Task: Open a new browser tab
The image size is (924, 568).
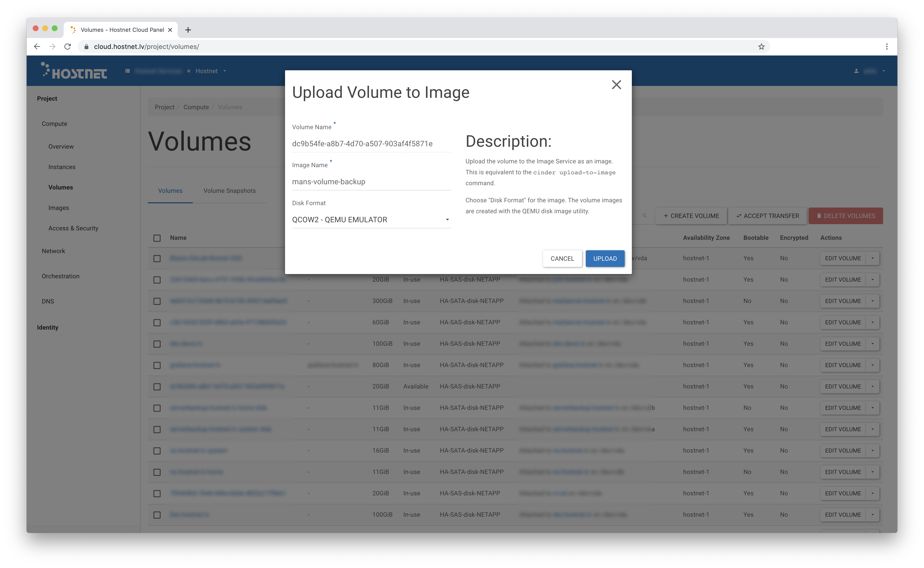Action: tap(188, 30)
